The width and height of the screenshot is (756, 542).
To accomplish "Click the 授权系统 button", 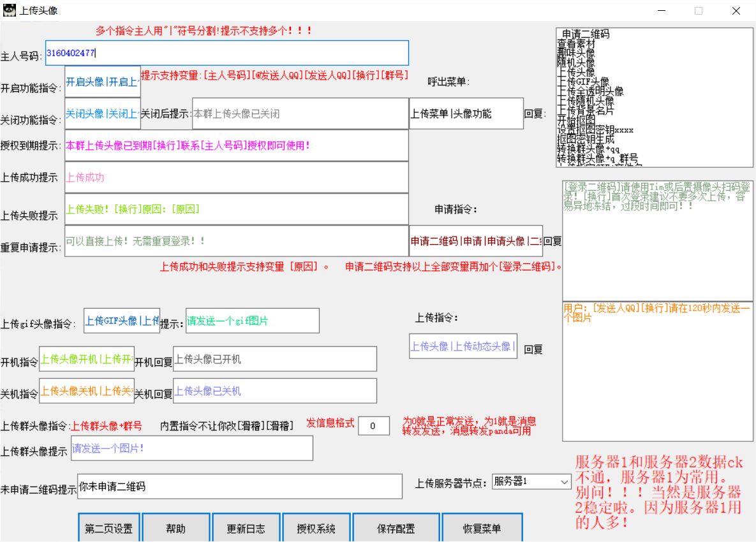I will [x=316, y=528].
